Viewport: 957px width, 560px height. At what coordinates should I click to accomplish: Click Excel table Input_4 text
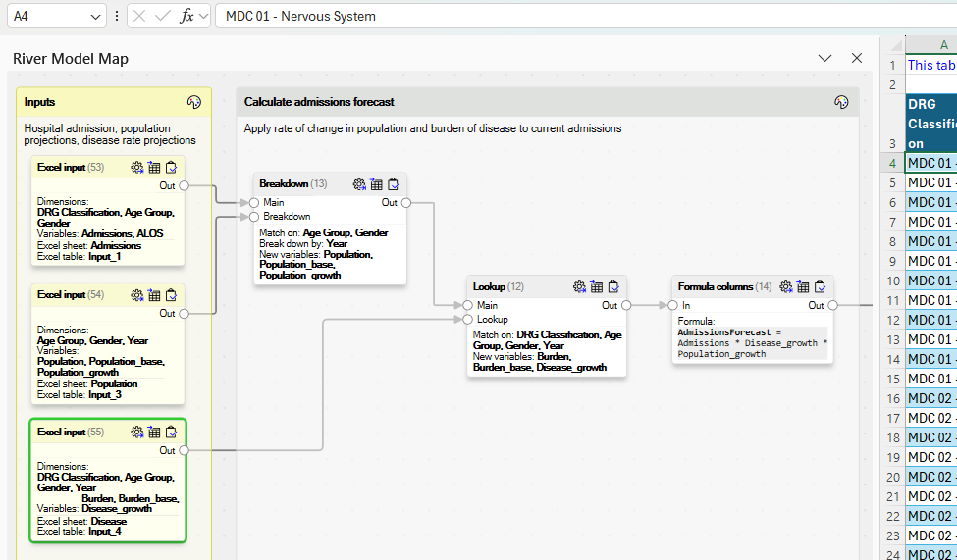(79, 532)
